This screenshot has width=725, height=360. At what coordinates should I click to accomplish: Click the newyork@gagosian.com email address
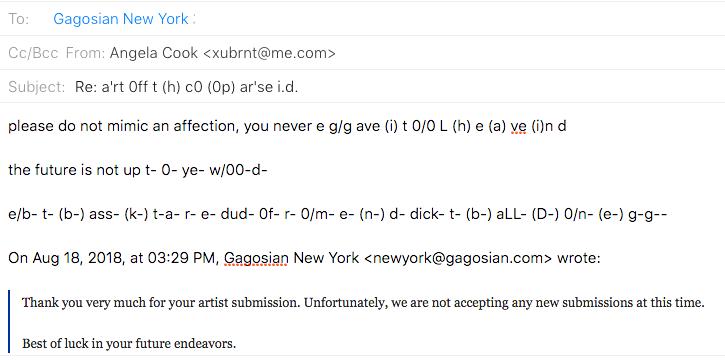click(x=458, y=258)
